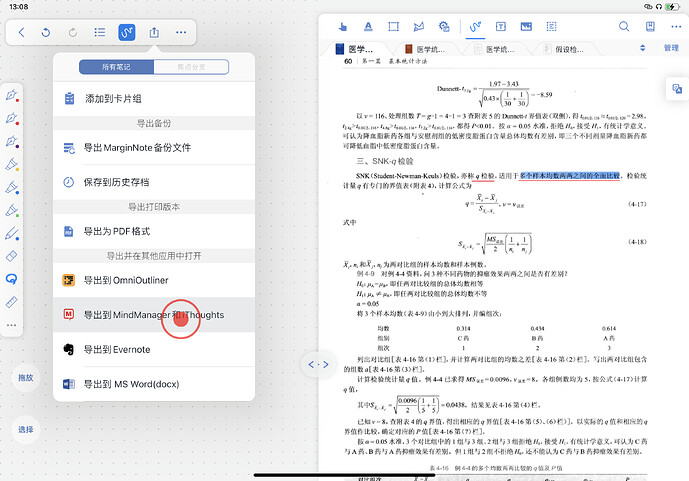Screen dimensions: 689x481
Task: Select the hand pointer tool in document toolbar
Action: click(343, 27)
